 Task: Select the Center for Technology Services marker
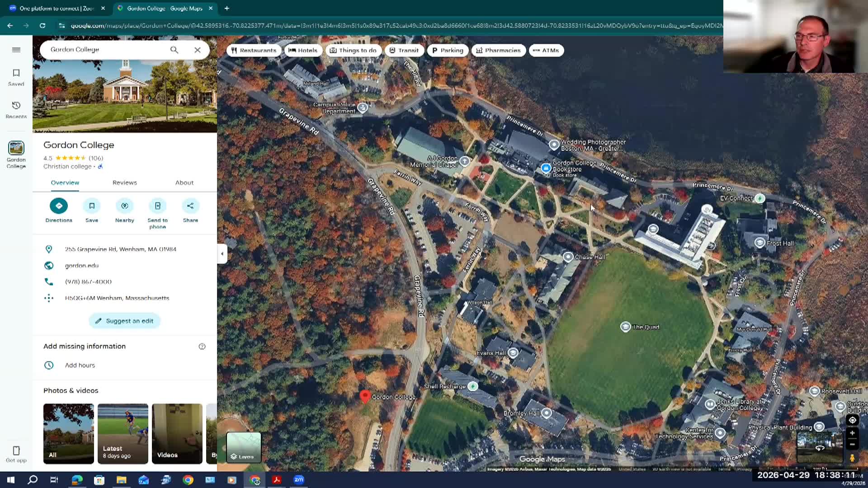tap(720, 433)
